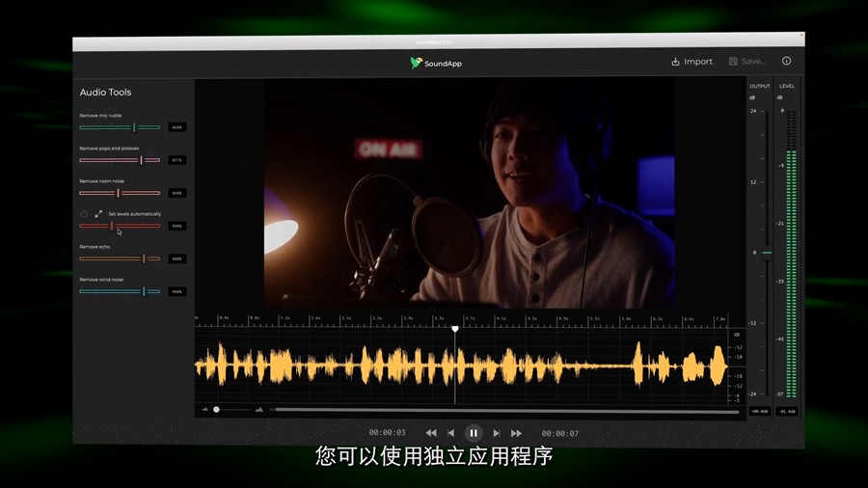Click the total duration 00:00:07
Viewport: 868px width, 488px height.
pyautogui.click(x=559, y=433)
